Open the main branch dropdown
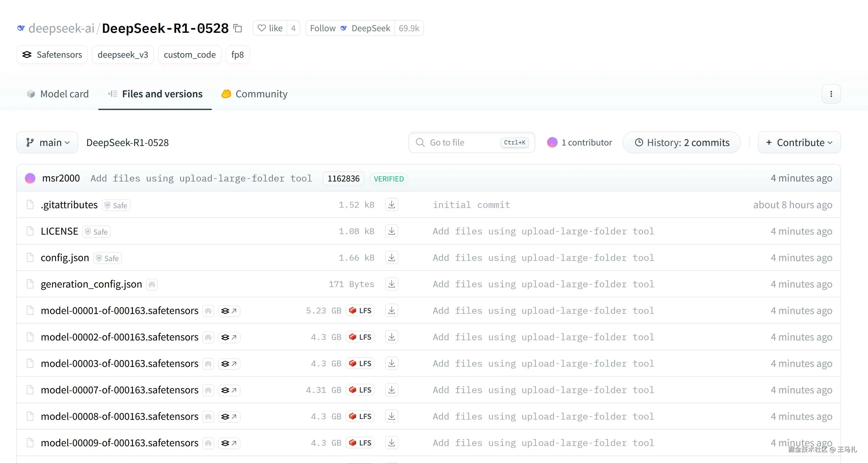This screenshot has height=464, width=868. coord(48,143)
